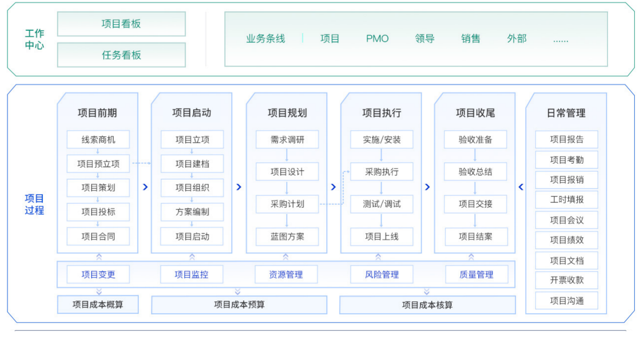Click the double down-chevron above 项目成本概算

(x=99, y=292)
